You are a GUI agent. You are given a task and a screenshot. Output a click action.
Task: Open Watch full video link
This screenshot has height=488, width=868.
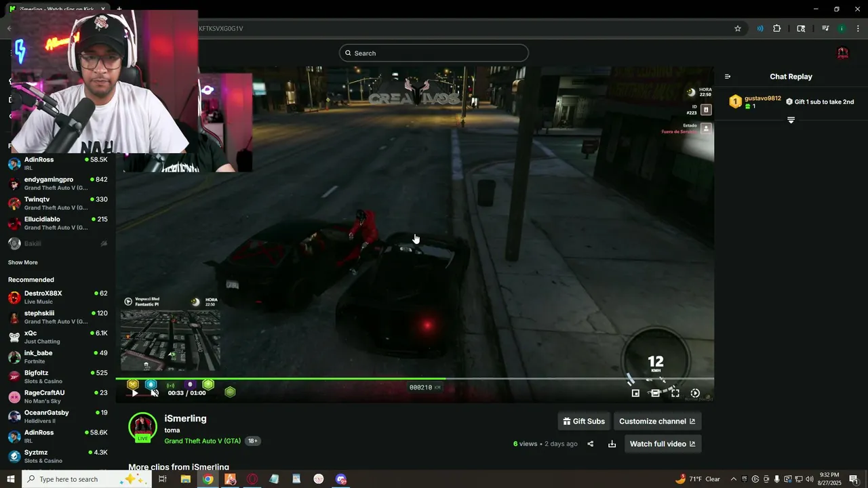click(663, 444)
